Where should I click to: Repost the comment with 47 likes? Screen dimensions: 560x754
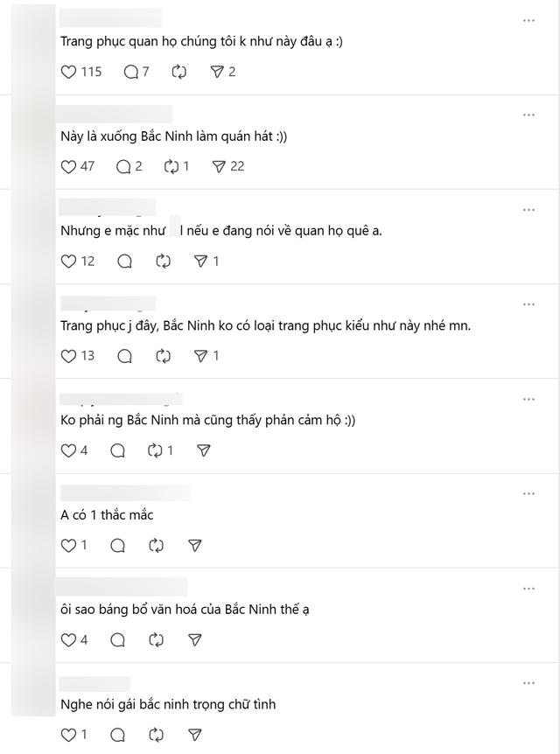point(171,166)
